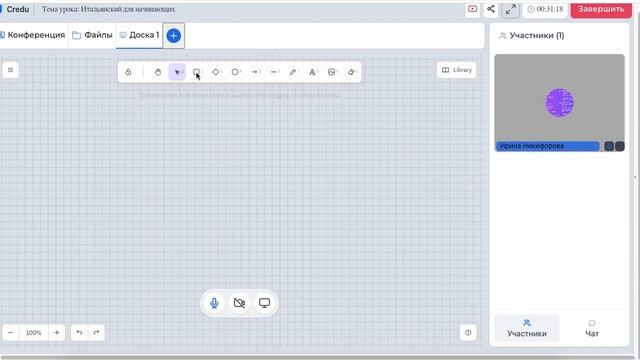Click the Участники (1) panel header
The height and width of the screenshot is (360, 640).
click(532, 36)
